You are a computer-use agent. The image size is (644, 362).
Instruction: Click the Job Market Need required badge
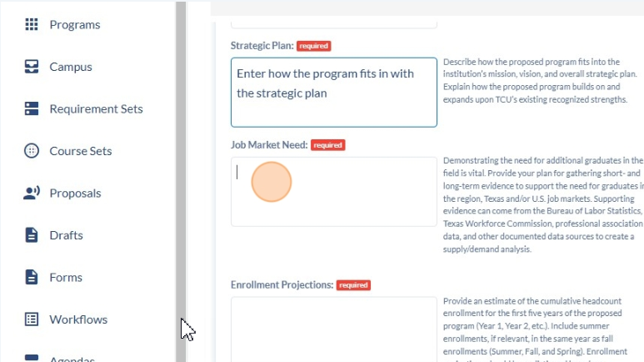[327, 145]
